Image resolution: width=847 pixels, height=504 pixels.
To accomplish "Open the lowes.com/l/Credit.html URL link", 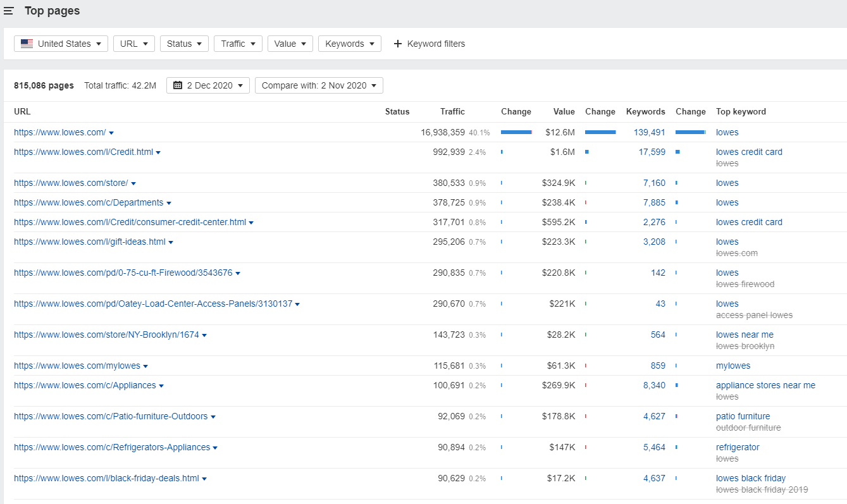I will click(83, 152).
